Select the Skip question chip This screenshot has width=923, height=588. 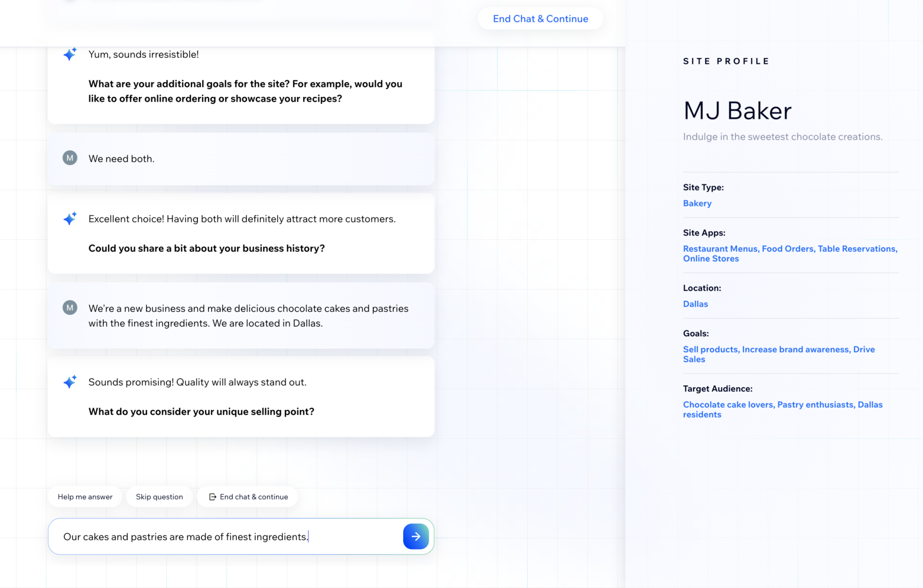[159, 497]
